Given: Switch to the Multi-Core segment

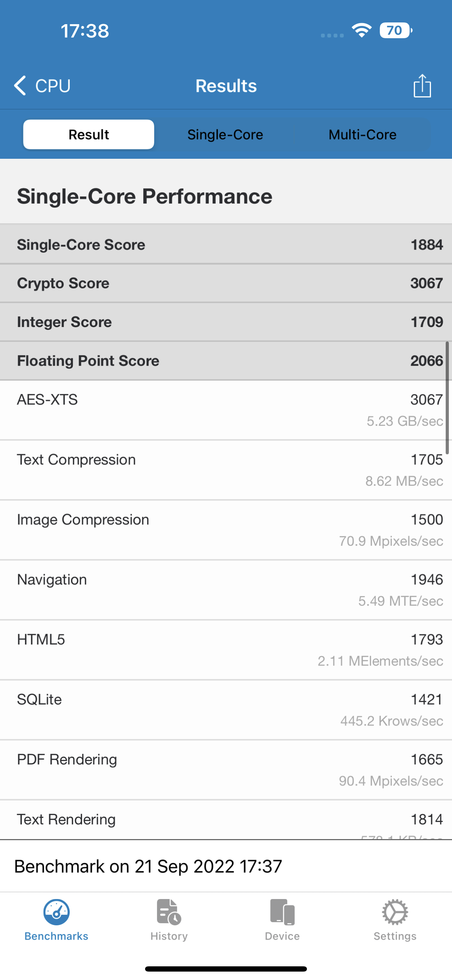Looking at the screenshot, I should pyautogui.click(x=362, y=134).
